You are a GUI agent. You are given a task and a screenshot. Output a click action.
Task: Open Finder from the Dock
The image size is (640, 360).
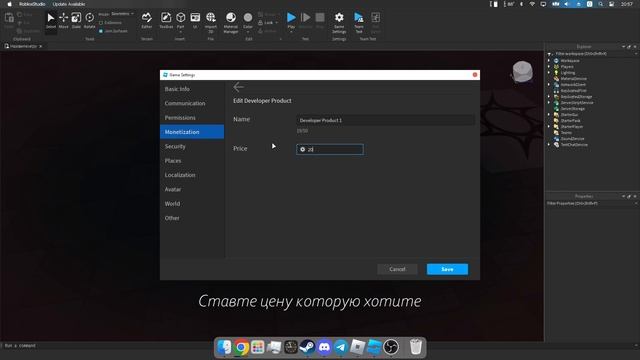(224, 347)
